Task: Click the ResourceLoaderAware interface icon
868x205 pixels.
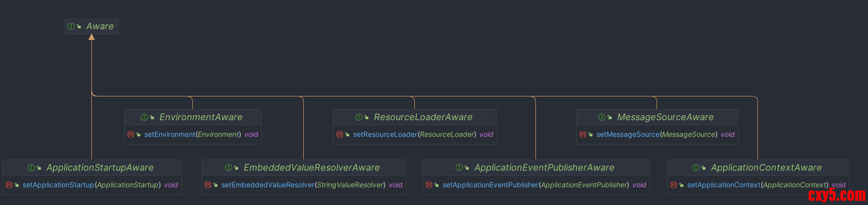Action: (x=359, y=117)
